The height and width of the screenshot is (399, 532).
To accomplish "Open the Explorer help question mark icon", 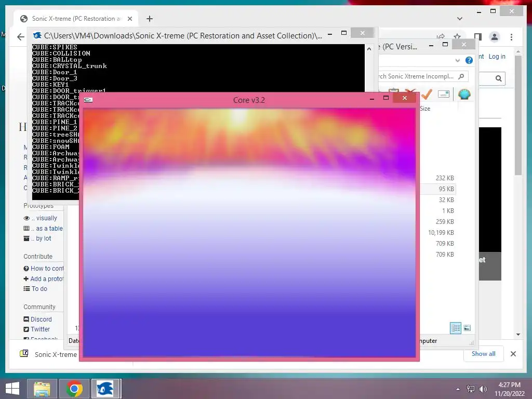I will click(x=469, y=60).
